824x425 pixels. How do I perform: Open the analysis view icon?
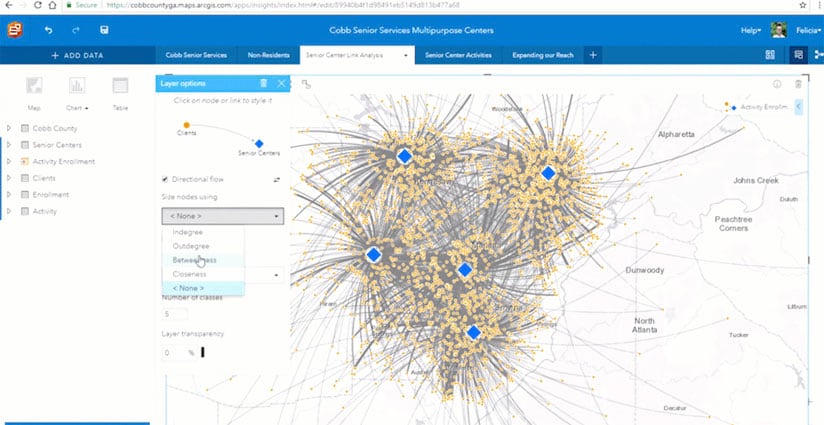tap(798, 55)
